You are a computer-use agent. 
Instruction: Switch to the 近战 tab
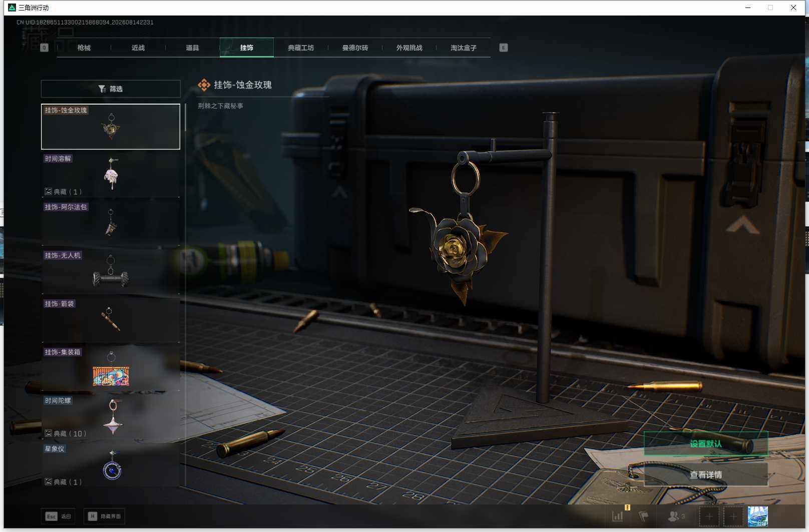pos(138,48)
